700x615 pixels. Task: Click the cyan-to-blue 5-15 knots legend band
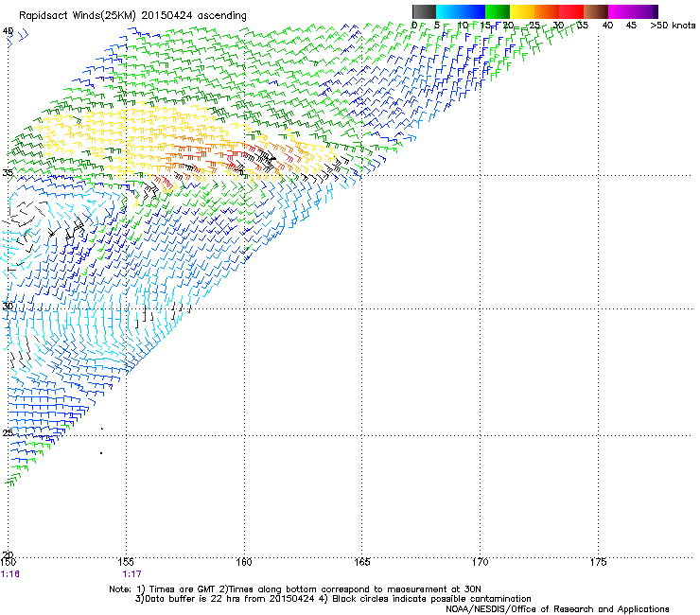click(x=461, y=11)
